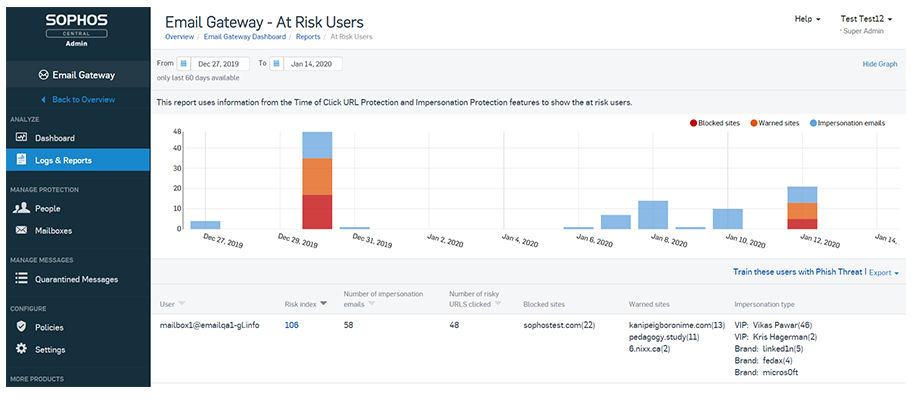915x400 pixels.
Task: Open the From date calendar icon
Action: click(x=184, y=64)
